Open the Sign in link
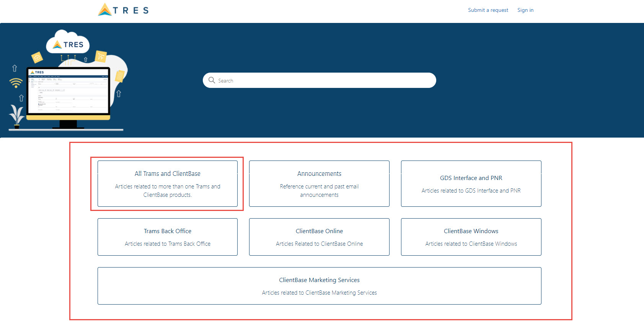The height and width of the screenshot is (326, 644). [525, 10]
